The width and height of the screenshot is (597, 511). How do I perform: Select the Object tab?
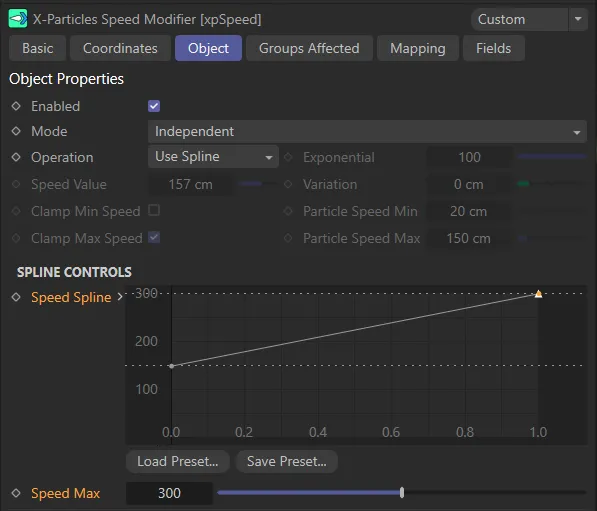point(208,48)
